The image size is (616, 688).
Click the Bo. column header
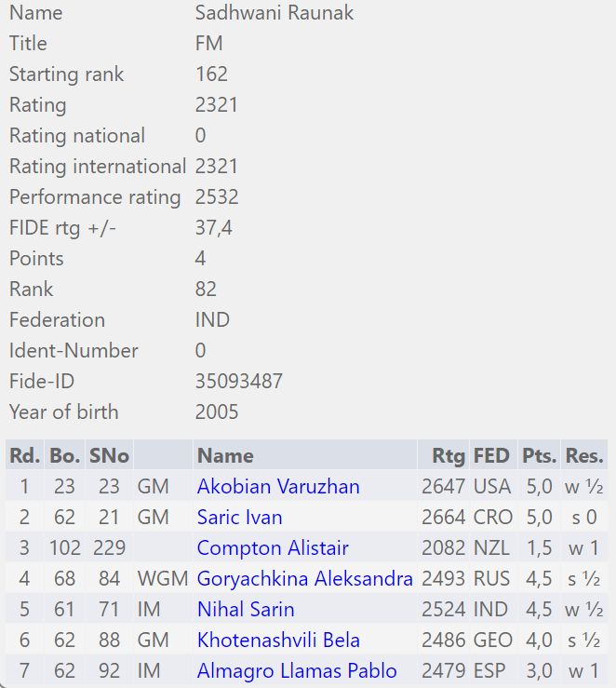point(65,455)
